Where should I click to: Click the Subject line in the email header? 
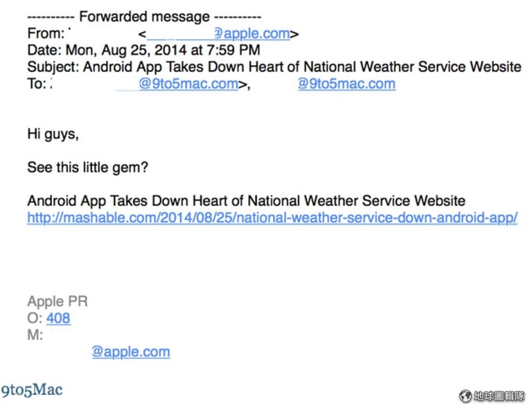274,67
